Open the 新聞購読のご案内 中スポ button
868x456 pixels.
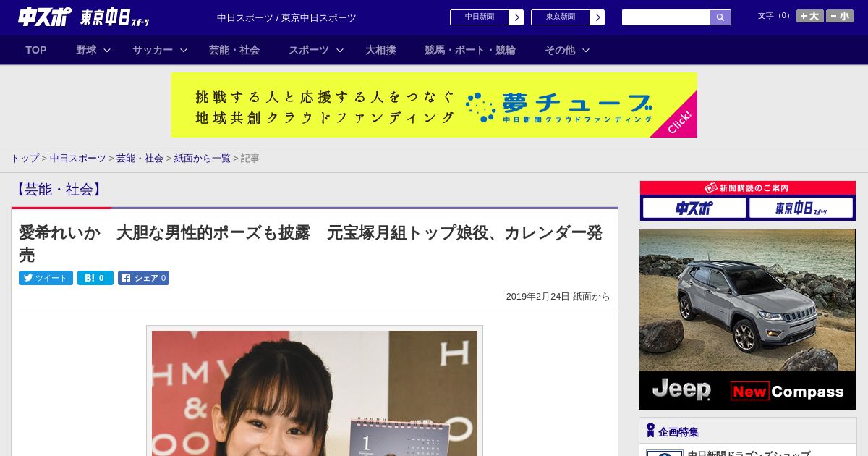coord(694,208)
